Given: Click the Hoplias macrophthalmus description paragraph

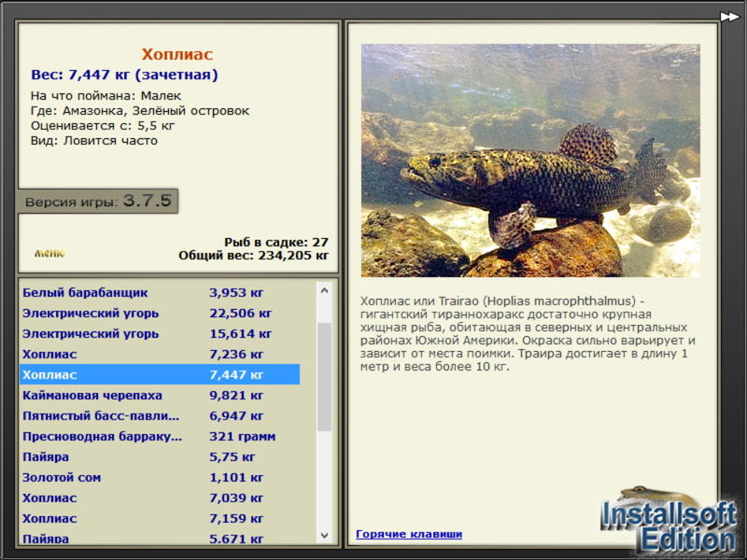Looking at the screenshot, I should pos(528,334).
